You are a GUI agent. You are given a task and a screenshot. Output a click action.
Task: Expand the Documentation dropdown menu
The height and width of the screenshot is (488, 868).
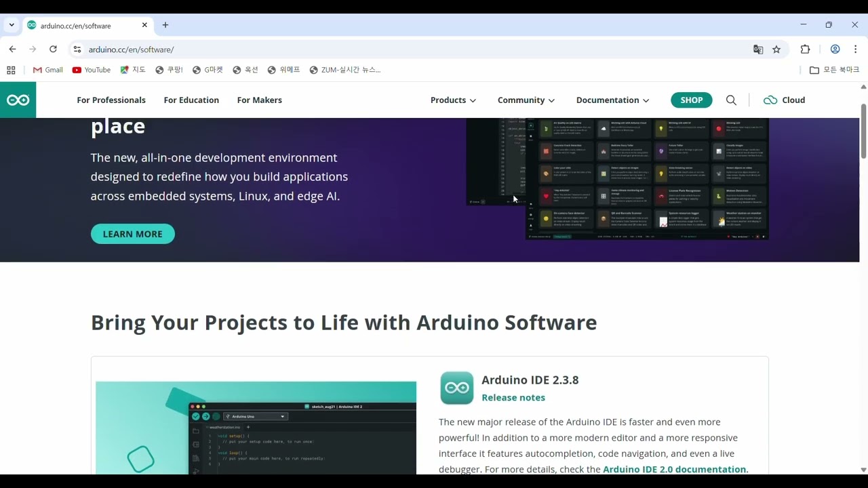click(x=612, y=100)
